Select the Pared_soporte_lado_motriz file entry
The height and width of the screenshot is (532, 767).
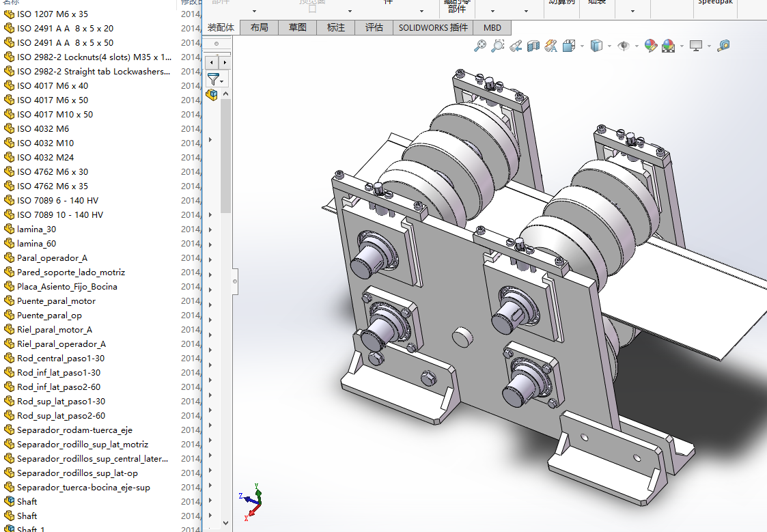coord(71,272)
